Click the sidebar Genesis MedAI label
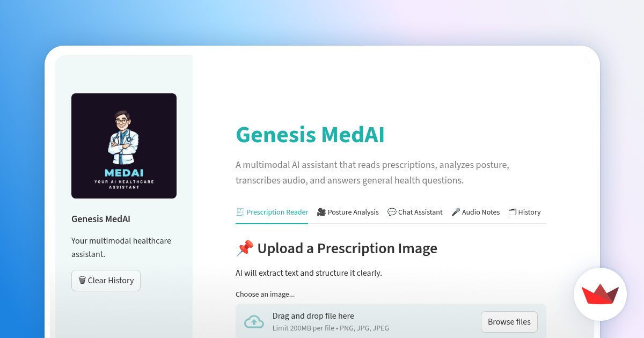This screenshot has height=338, width=644. pos(100,219)
